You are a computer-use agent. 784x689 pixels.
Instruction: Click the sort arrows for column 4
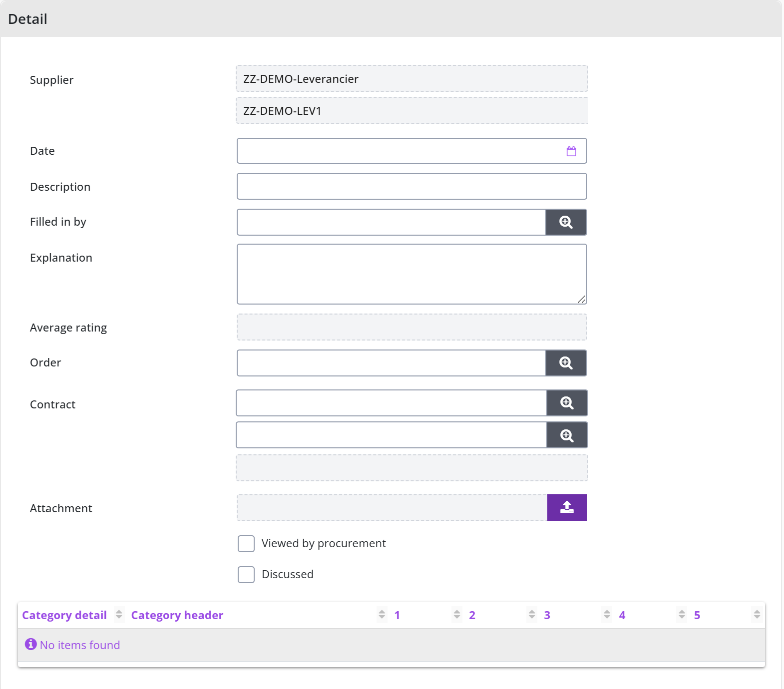point(682,614)
